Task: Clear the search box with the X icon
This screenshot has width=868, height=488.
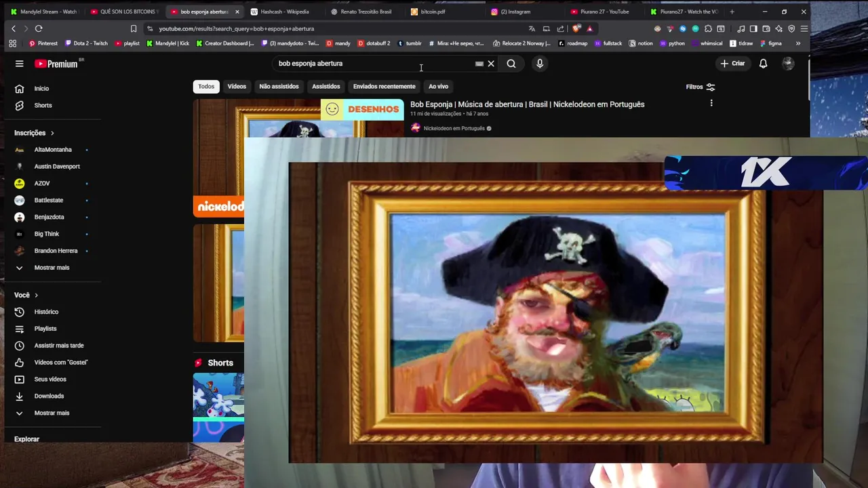Action: coord(491,64)
